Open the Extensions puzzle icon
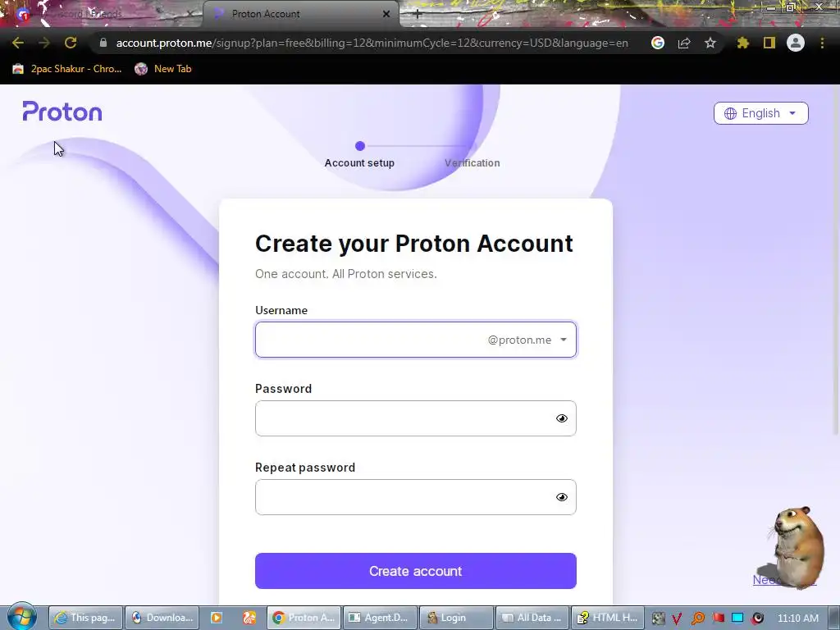This screenshot has height=630, width=840. coord(743,43)
